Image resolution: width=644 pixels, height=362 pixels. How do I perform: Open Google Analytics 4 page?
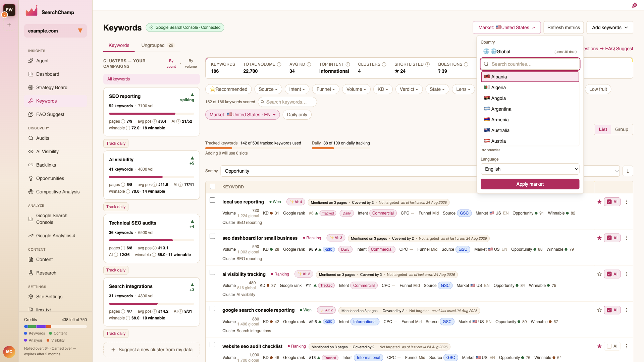(x=55, y=236)
